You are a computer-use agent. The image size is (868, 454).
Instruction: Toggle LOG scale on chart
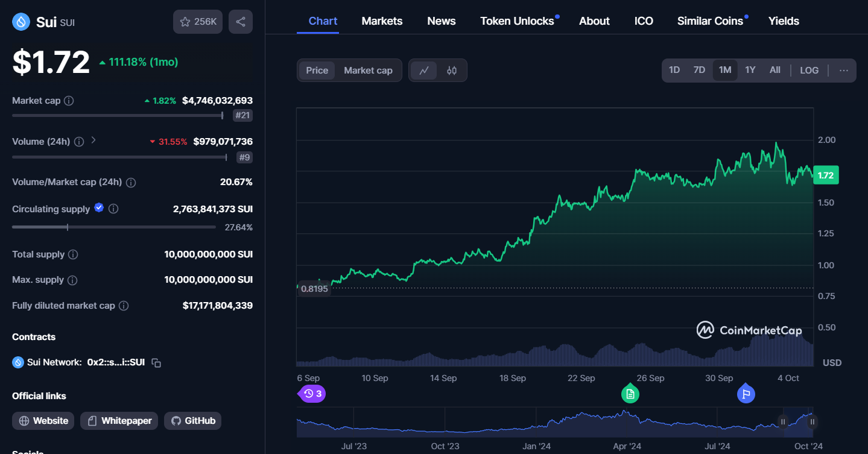pos(809,71)
